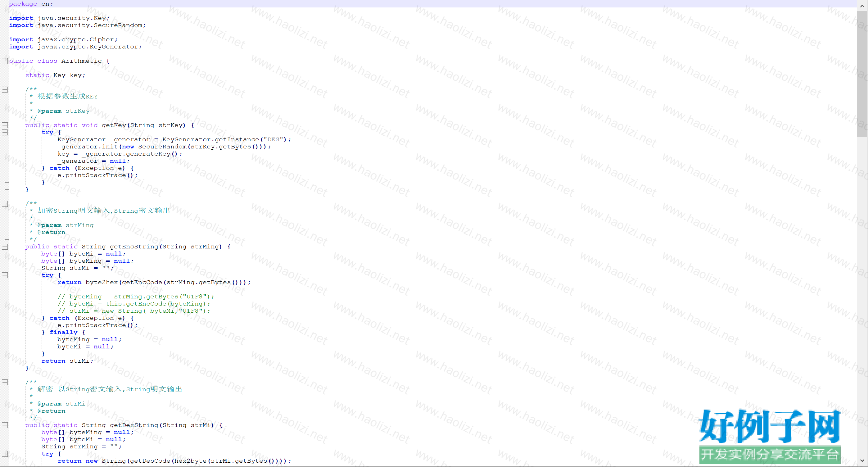The image size is (868, 467).
Task: Click the class name Arithmetic
Action: pos(81,61)
